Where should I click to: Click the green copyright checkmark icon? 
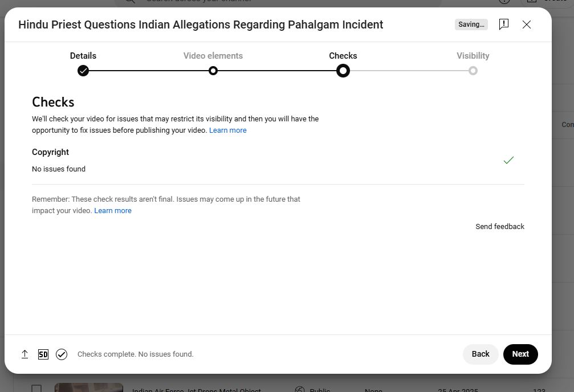508,160
